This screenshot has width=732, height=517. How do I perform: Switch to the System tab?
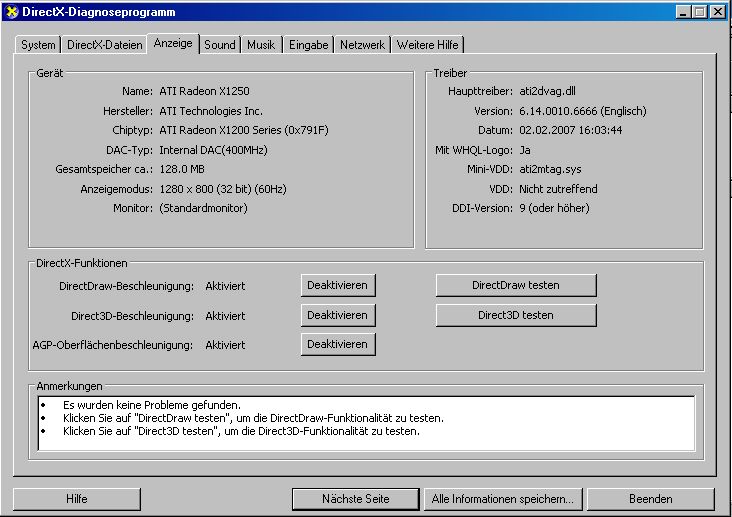click(x=38, y=45)
